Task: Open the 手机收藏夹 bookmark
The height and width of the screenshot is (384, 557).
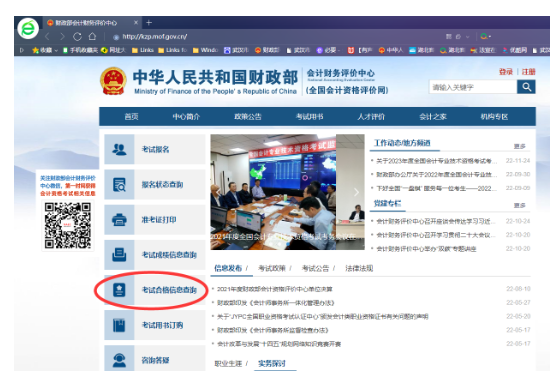Action: coord(80,50)
